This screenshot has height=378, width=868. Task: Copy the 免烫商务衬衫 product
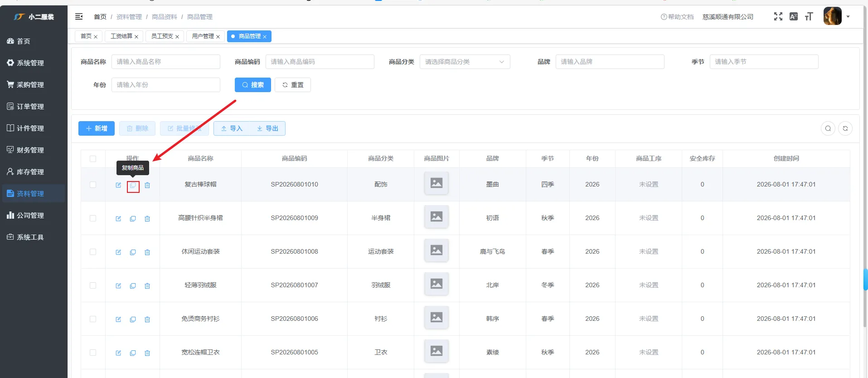133,319
